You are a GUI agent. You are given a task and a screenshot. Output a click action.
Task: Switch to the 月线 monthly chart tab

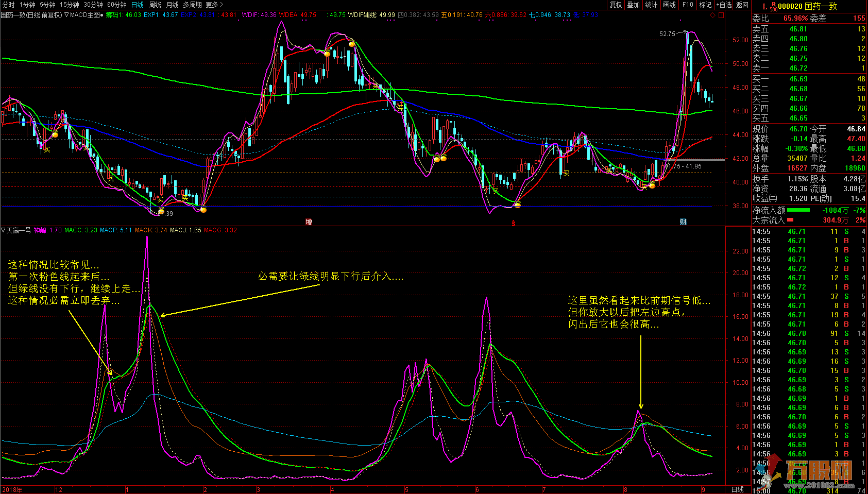click(173, 5)
